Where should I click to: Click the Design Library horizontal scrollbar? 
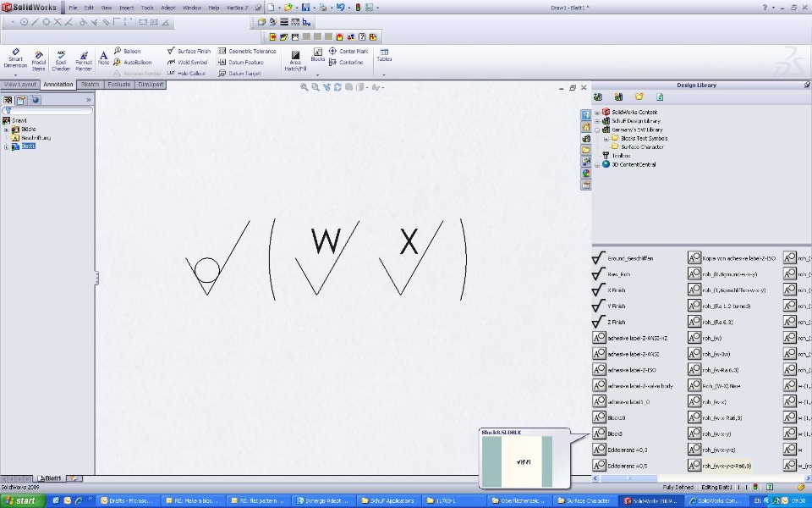point(702,478)
